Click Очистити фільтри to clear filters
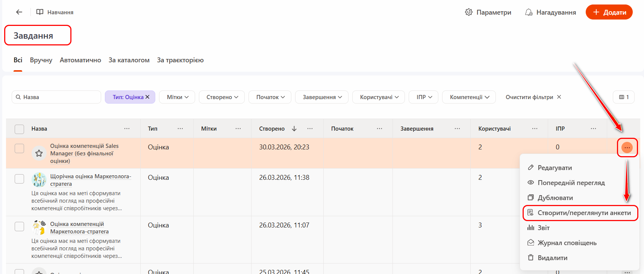This screenshot has height=274, width=644. 533,97
